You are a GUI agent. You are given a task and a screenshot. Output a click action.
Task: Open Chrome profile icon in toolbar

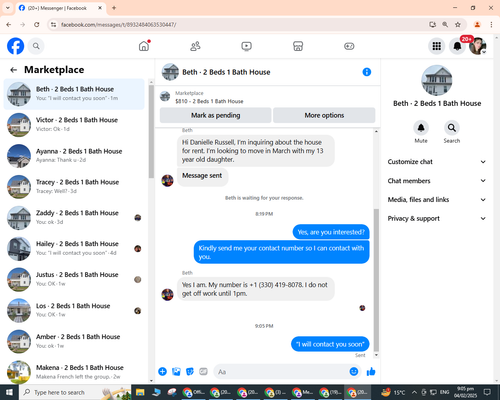point(477,24)
